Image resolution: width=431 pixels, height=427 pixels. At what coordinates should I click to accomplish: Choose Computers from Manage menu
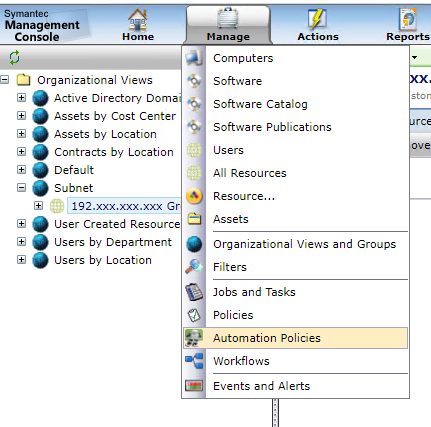(243, 58)
